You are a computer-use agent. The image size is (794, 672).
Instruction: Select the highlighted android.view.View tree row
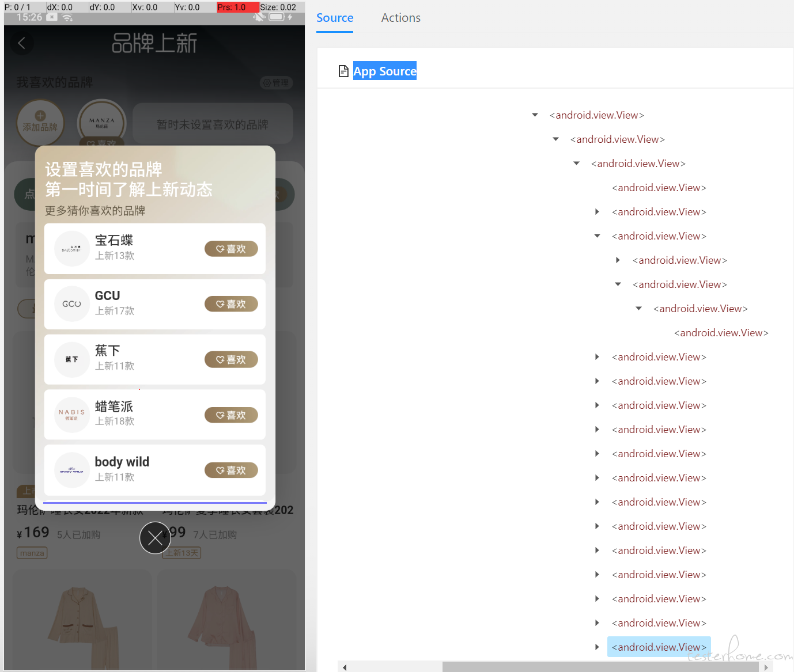coord(659,647)
